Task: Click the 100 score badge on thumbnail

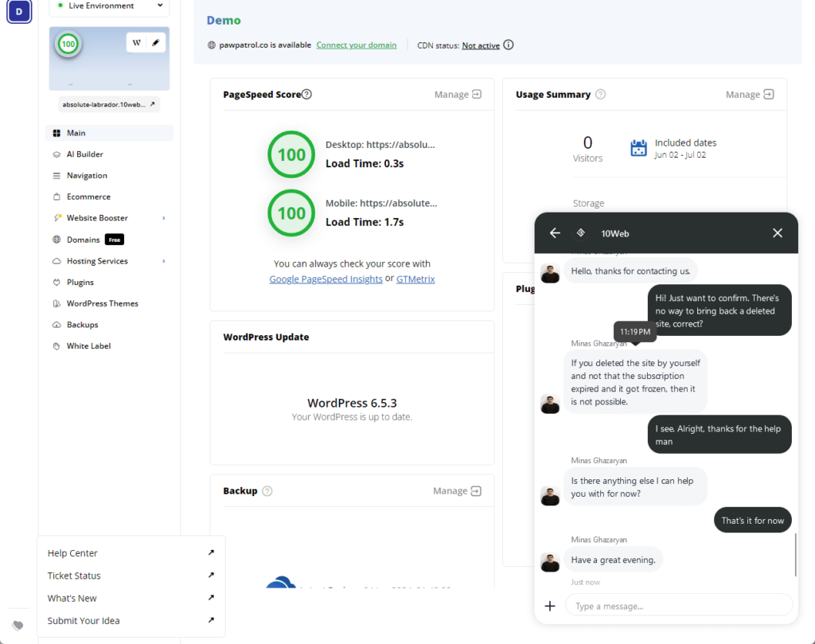Action: (68, 44)
